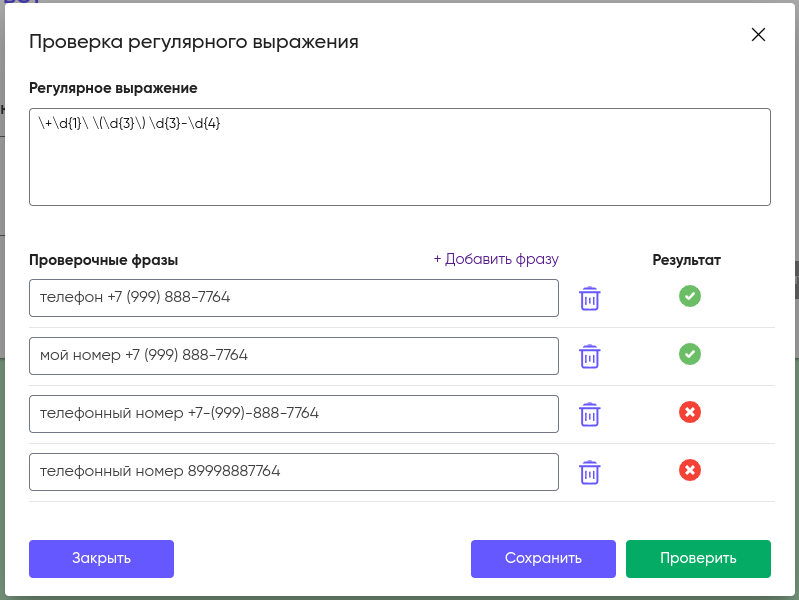Close the dialog with the X icon
The width and height of the screenshot is (799, 600).
click(x=758, y=35)
